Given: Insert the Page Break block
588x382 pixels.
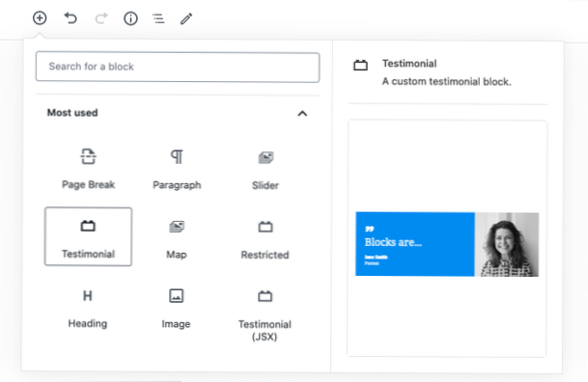Looking at the screenshot, I should pos(88,169).
